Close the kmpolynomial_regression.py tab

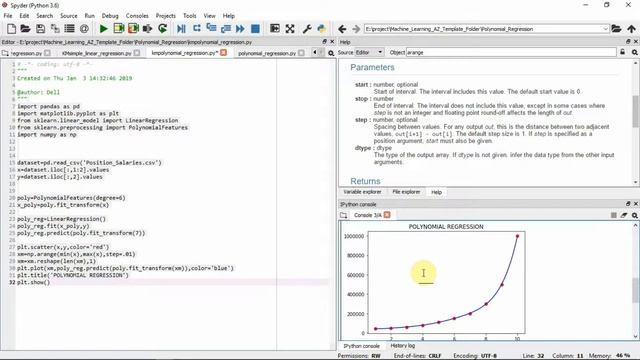pos(224,53)
